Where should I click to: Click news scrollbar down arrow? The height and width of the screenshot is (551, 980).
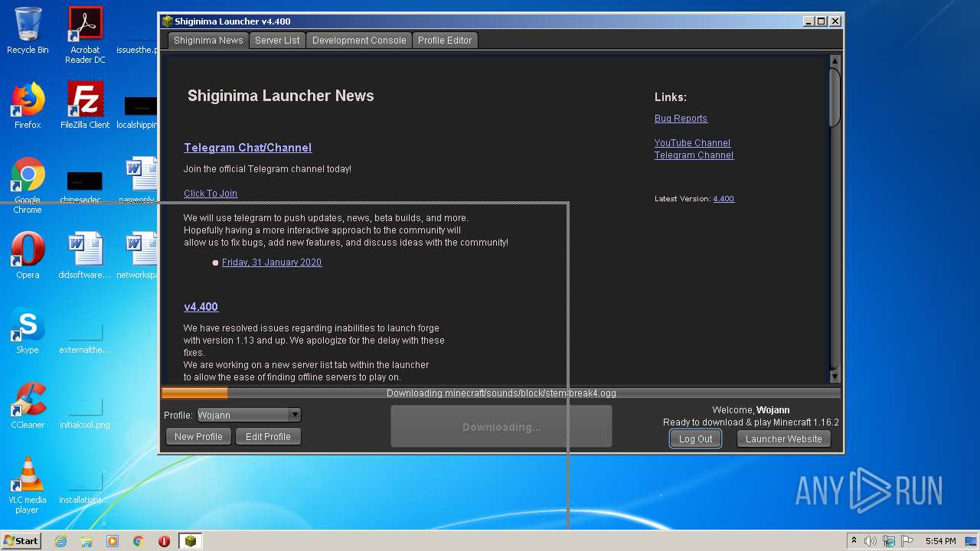tap(835, 377)
